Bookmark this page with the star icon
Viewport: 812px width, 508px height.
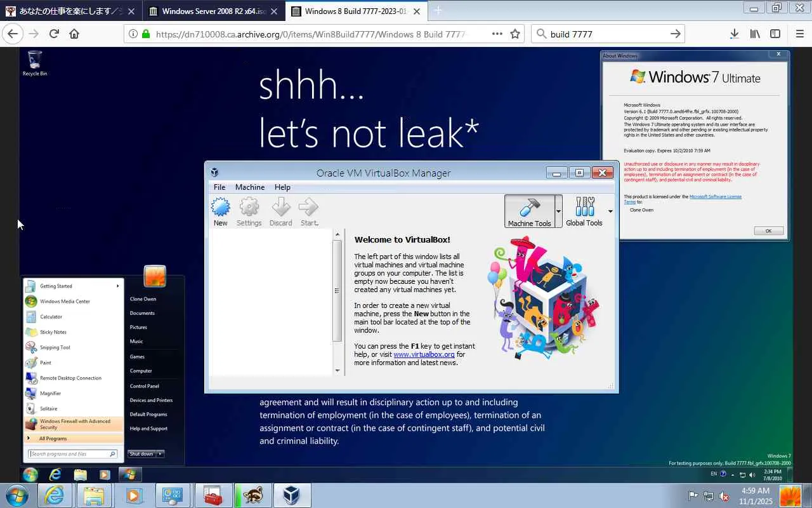tap(515, 34)
